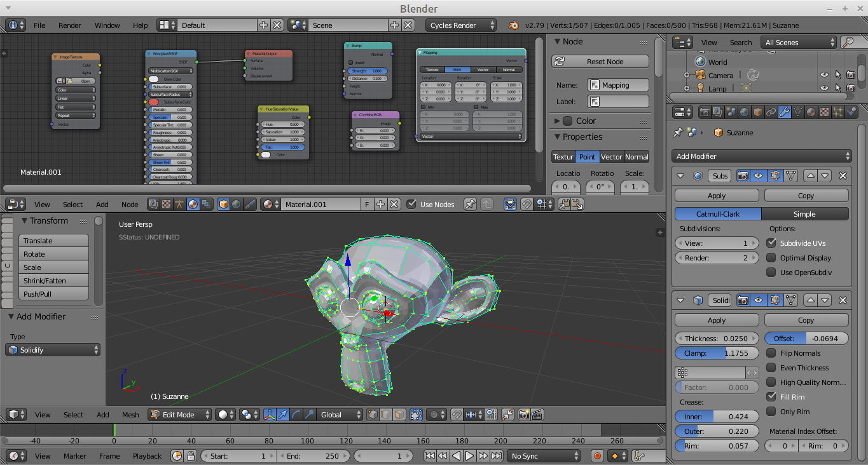The width and height of the screenshot is (868, 465).
Task: Switch to the Simple subdivision tab
Action: (x=804, y=214)
